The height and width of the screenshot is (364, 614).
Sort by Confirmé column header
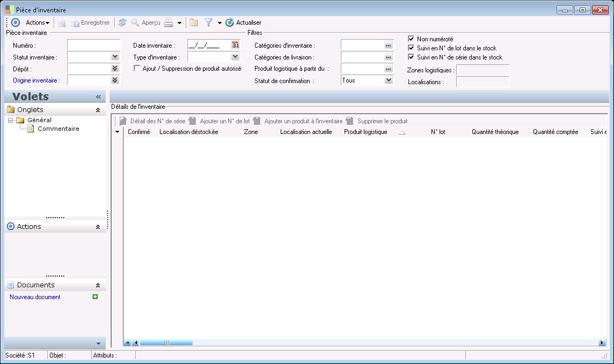coord(138,132)
